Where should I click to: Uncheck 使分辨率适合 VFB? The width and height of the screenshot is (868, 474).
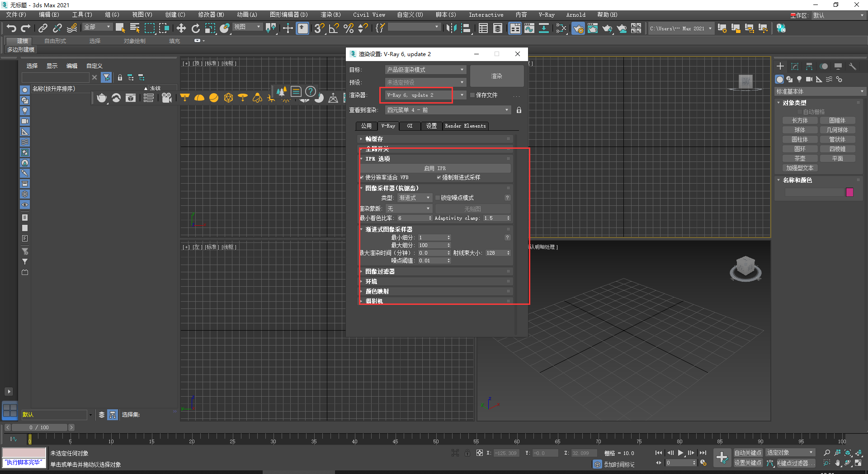[x=362, y=177]
